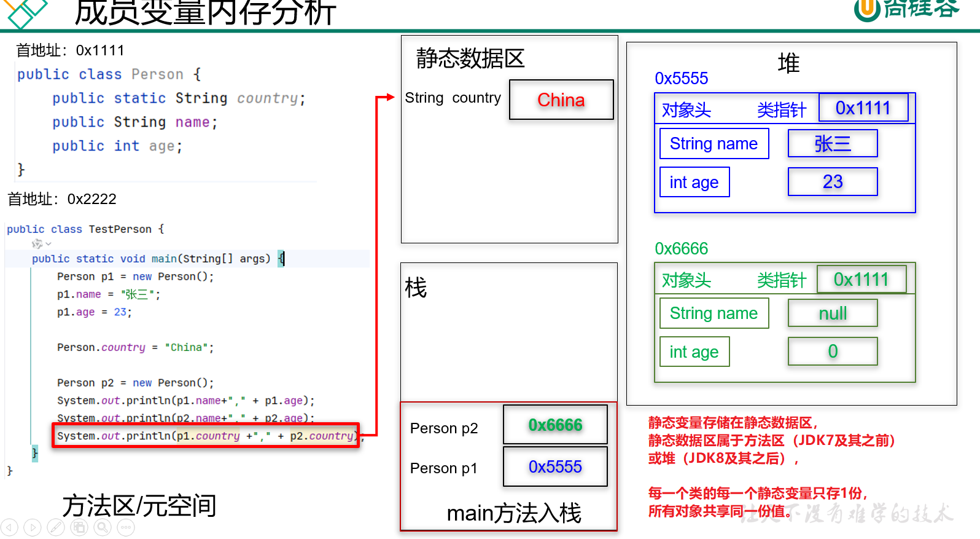Click the 首地址: 0x2222 label

[62, 199]
